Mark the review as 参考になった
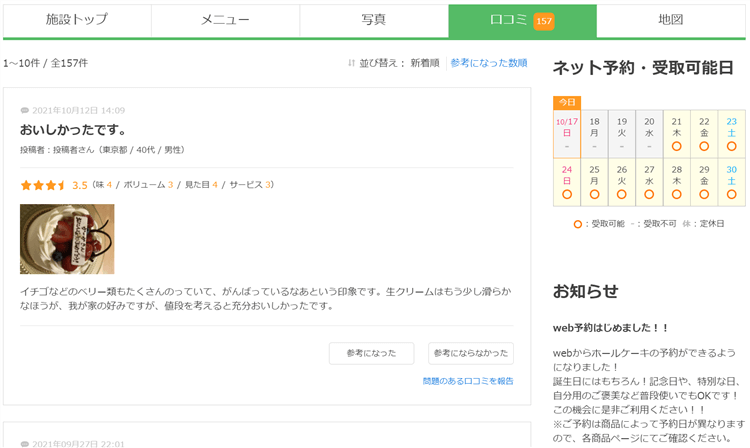The width and height of the screenshot is (750, 448). coord(371,353)
